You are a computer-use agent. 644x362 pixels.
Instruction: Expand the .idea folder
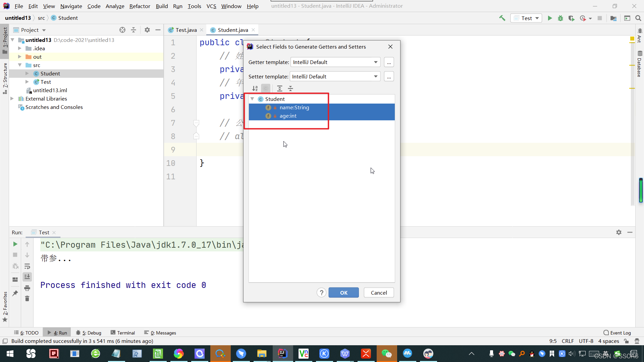(20, 48)
